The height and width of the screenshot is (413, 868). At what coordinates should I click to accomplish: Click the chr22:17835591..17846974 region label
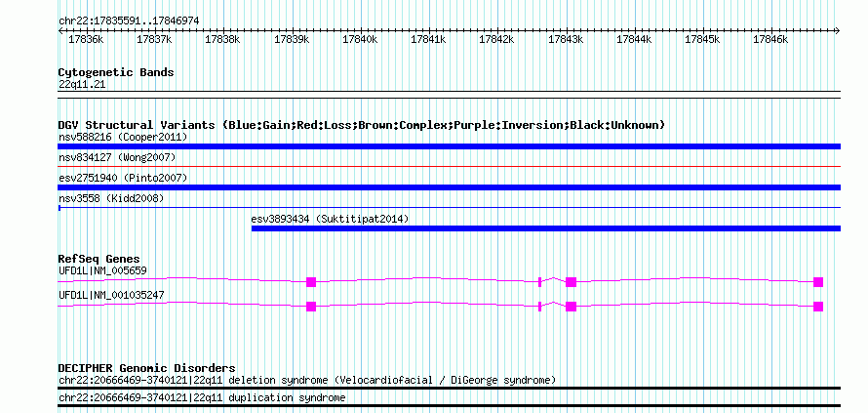pos(129,21)
